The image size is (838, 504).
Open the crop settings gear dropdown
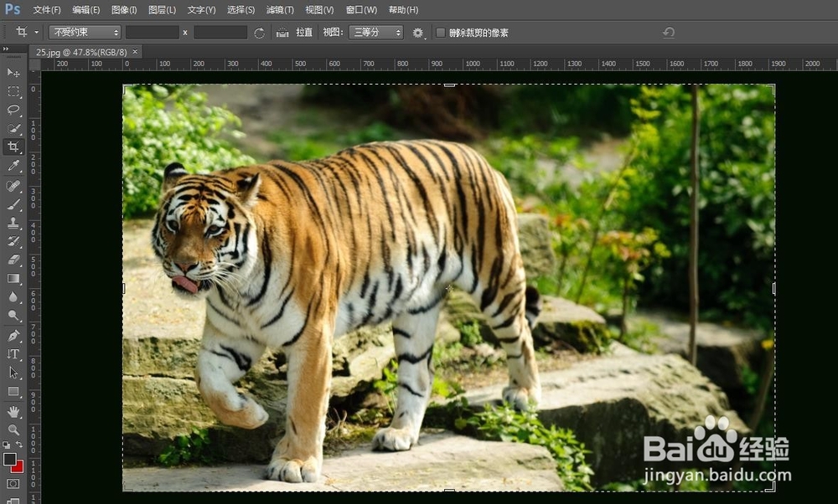pyautogui.click(x=418, y=33)
